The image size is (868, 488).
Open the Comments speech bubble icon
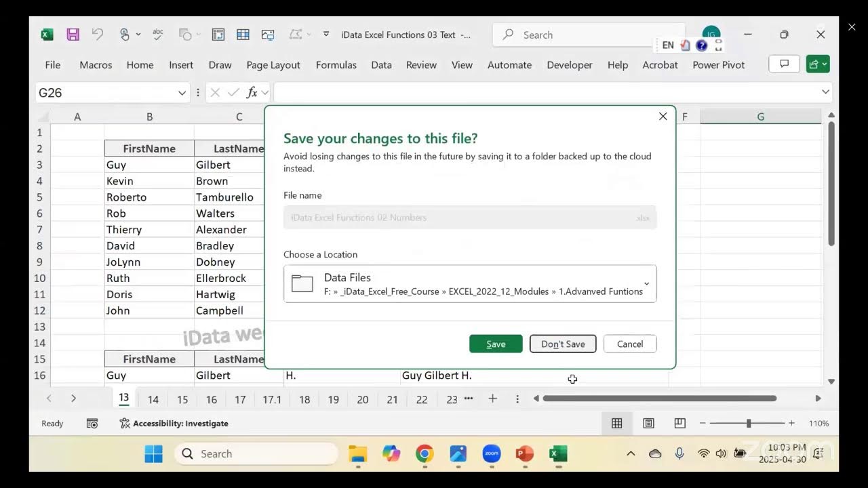784,64
